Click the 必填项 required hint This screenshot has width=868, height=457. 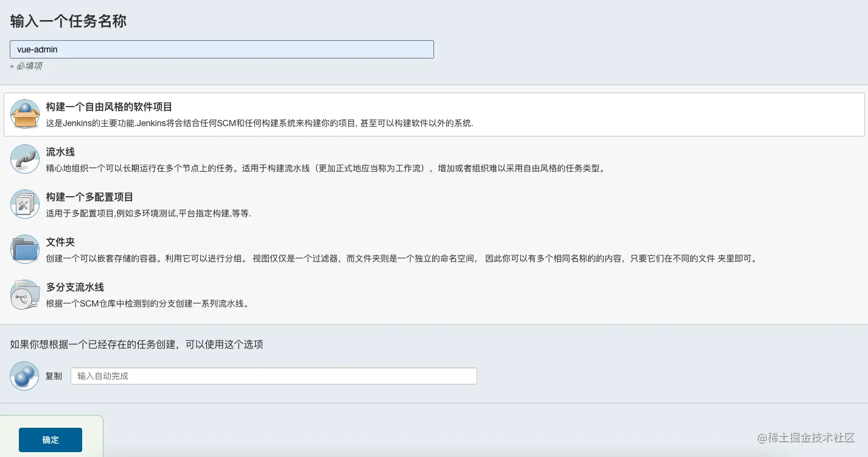[x=26, y=66]
